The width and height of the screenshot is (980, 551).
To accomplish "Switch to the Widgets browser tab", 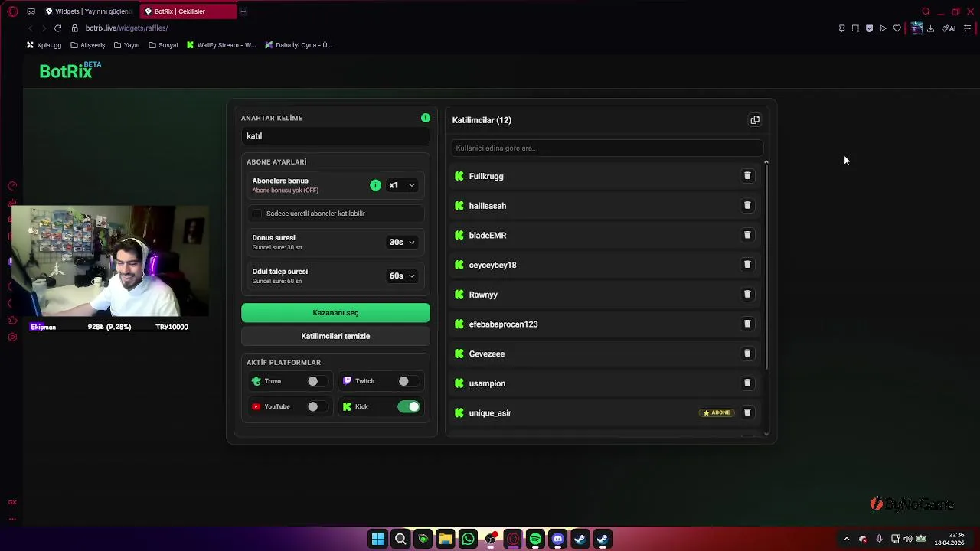I will 89,11.
